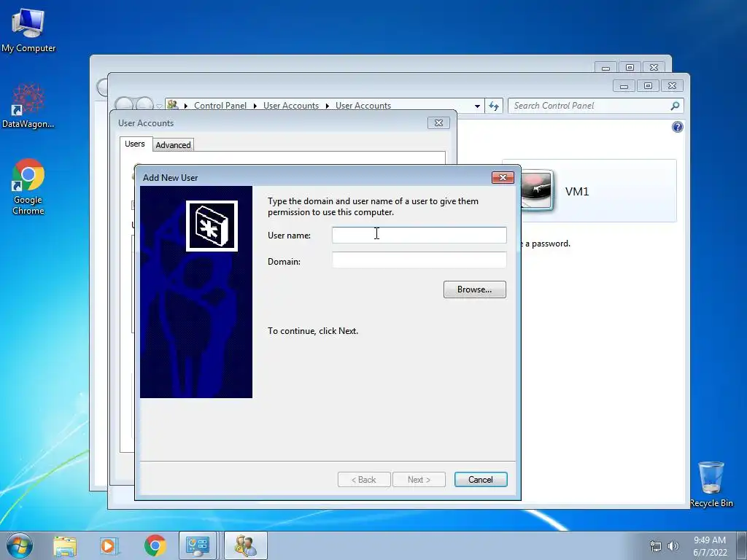Open the Control Panel breadcrumb
This screenshot has height=560, width=747.
click(220, 105)
